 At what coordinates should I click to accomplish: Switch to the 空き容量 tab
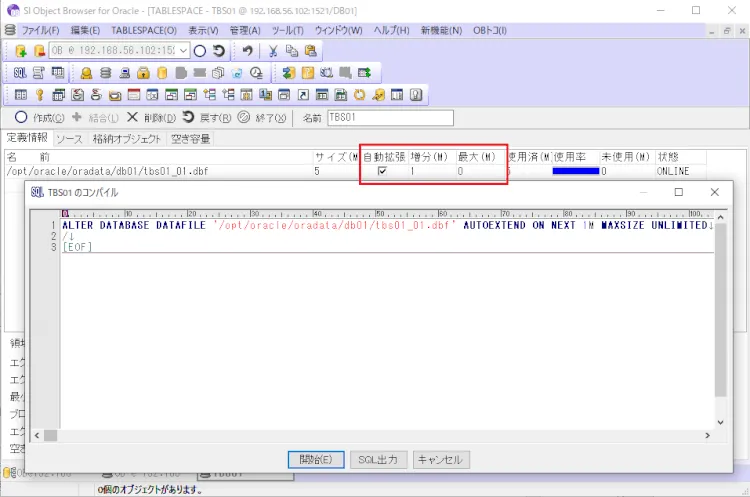(x=190, y=139)
